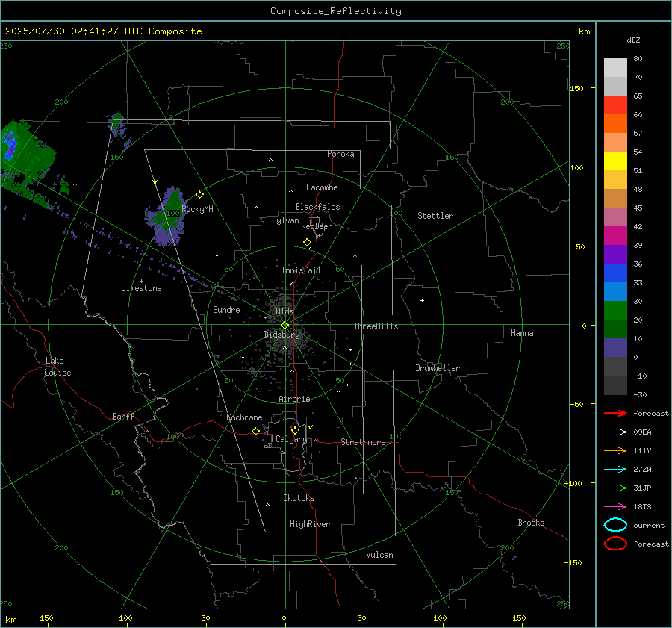This screenshot has height=628, width=672.
Task: Click the yellow diamond marker near Cochrane
Action: (256, 431)
